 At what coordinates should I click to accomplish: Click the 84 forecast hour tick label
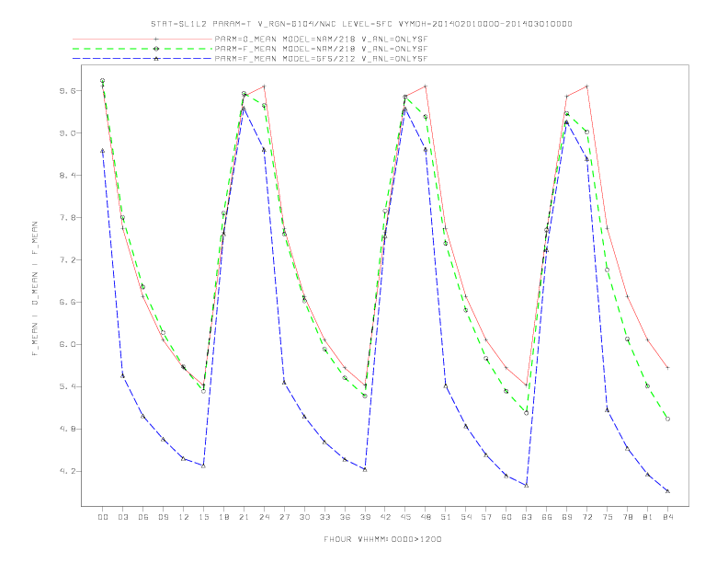[x=668, y=517]
